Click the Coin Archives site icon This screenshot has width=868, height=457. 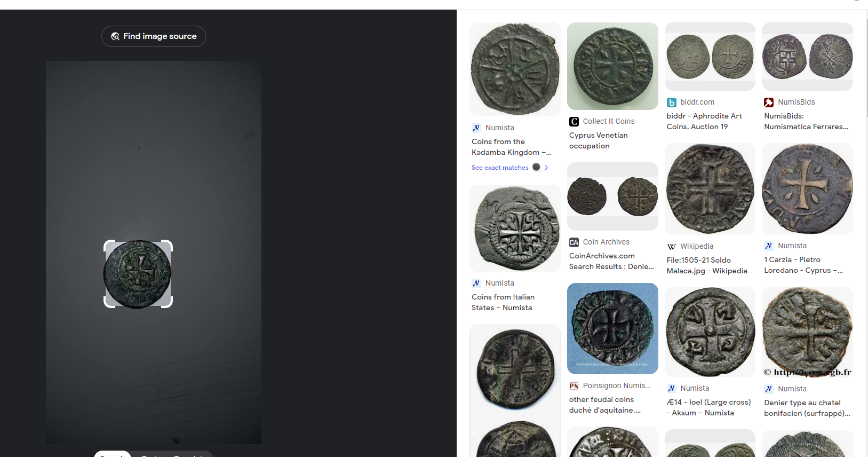[x=574, y=242]
